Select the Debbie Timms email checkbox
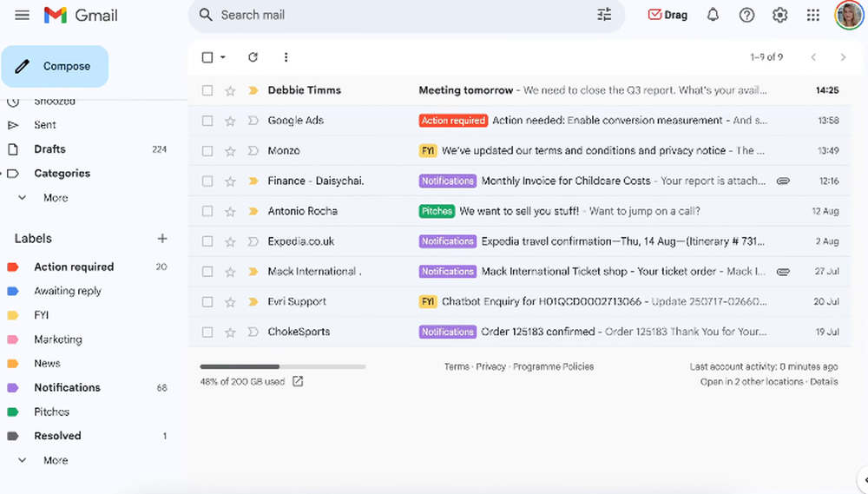This screenshot has height=494, width=868. click(x=207, y=90)
